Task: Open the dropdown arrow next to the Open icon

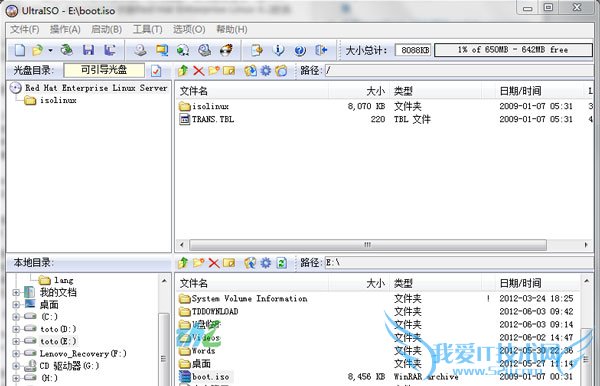Action: click(50, 50)
